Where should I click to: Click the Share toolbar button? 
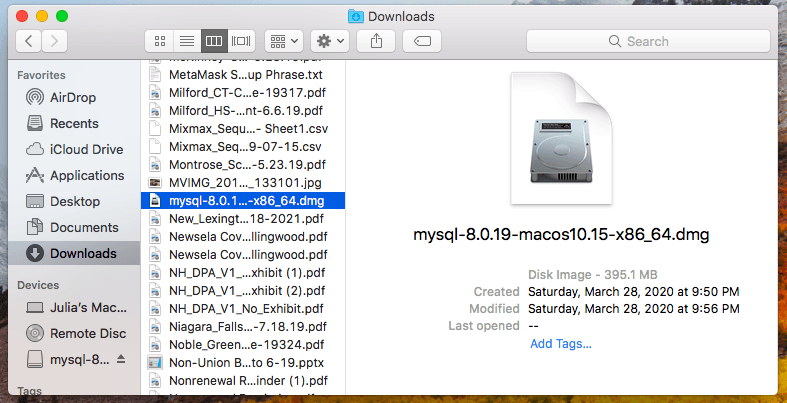click(x=376, y=41)
